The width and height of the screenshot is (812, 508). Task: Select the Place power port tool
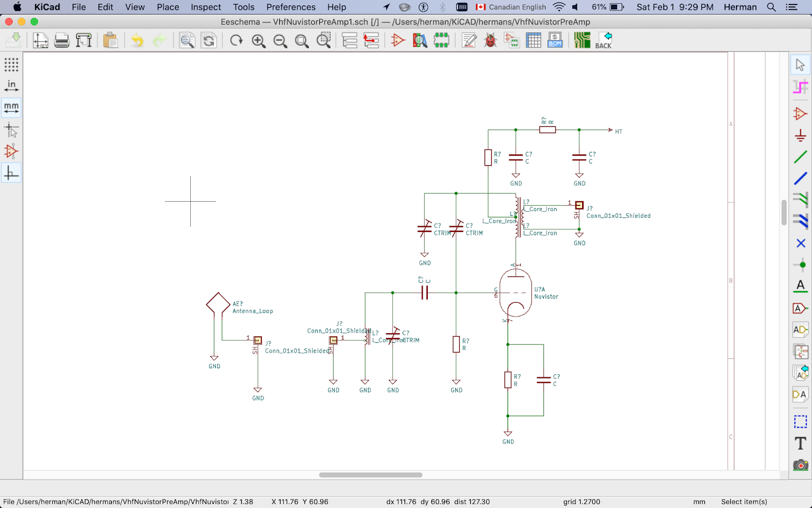click(800, 135)
